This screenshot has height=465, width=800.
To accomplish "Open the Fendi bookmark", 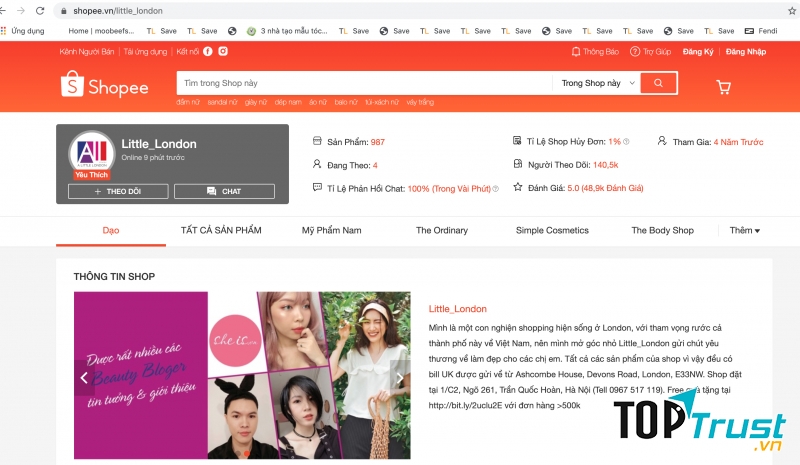I will click(761, 31).
